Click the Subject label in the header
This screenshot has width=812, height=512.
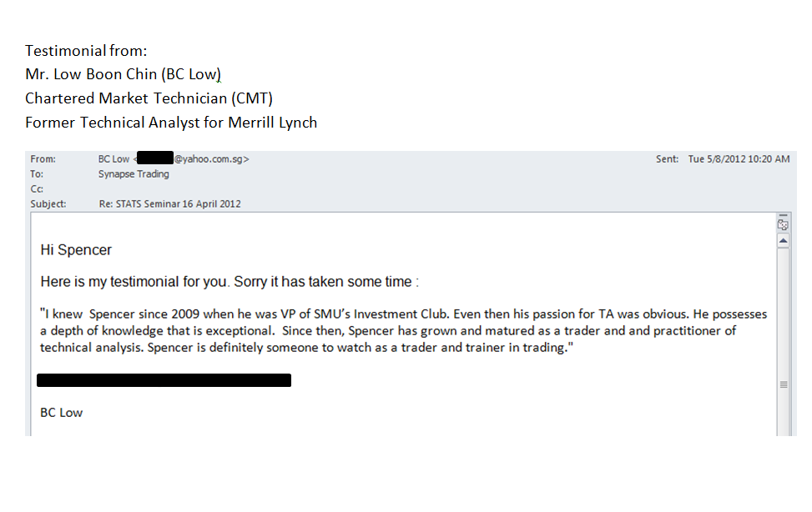click(x=48, y=203)
